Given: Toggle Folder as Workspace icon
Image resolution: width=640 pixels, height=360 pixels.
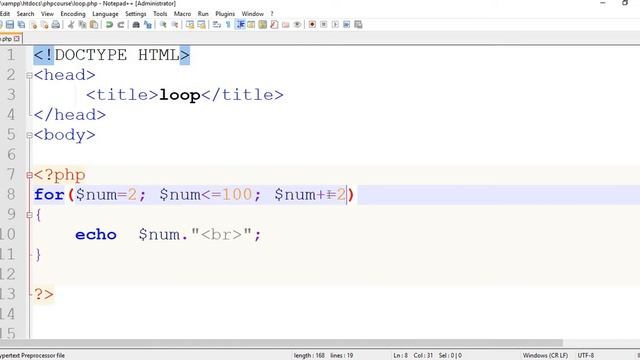Looking at the screenshot, I should coord(286,25).
